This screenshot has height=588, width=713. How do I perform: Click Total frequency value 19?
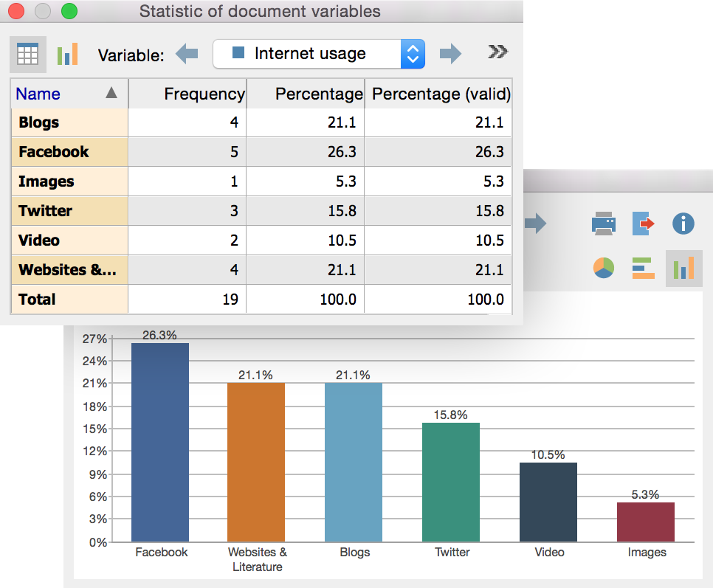coord(230,300)
